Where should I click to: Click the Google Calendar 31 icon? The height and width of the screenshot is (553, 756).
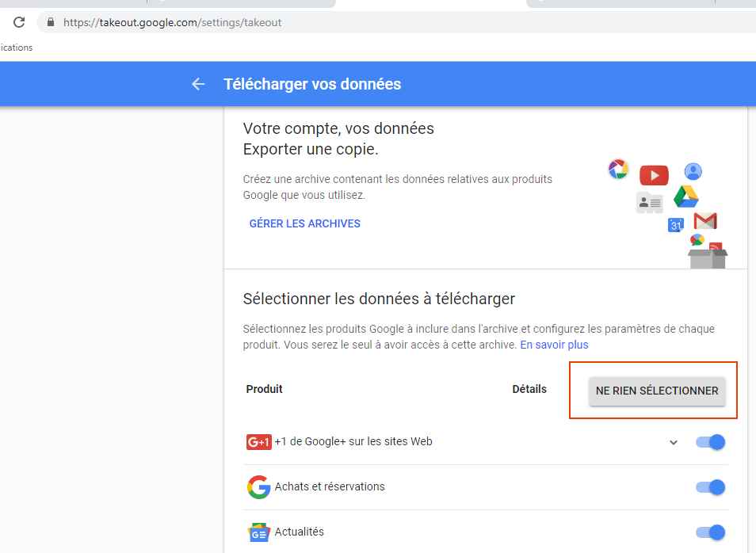pos(675,225)
